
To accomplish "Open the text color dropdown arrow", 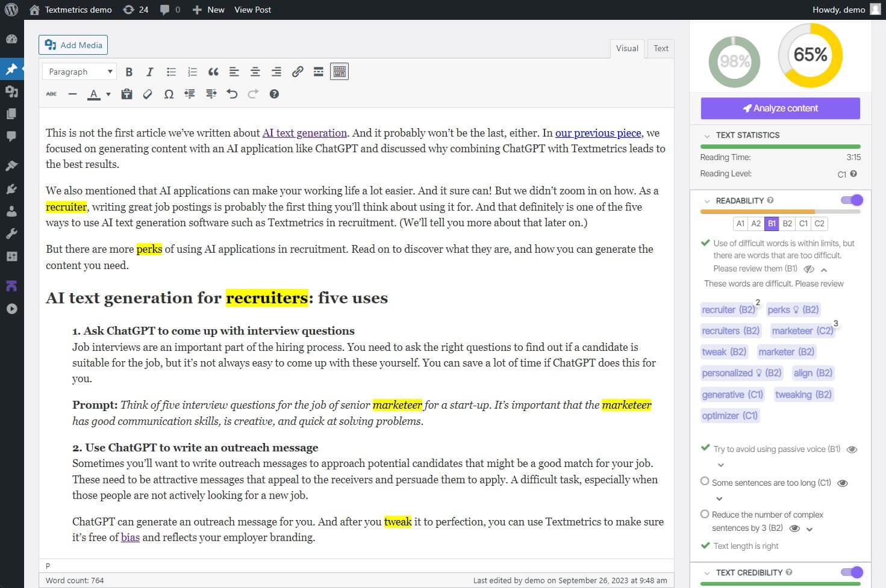I will pos(108,94).
